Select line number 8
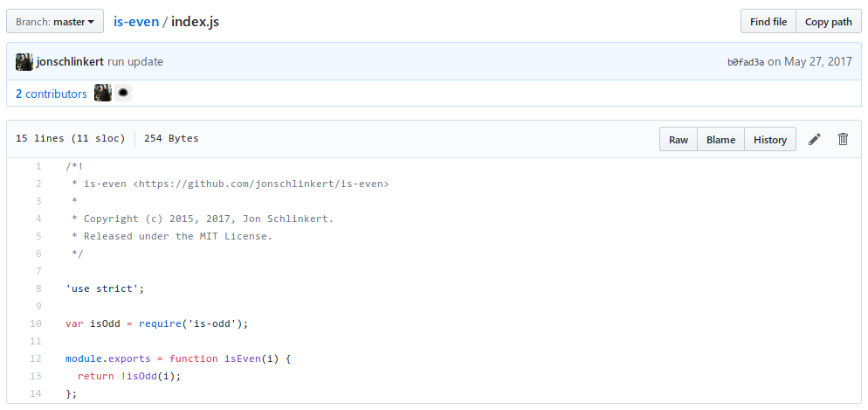 38,288
